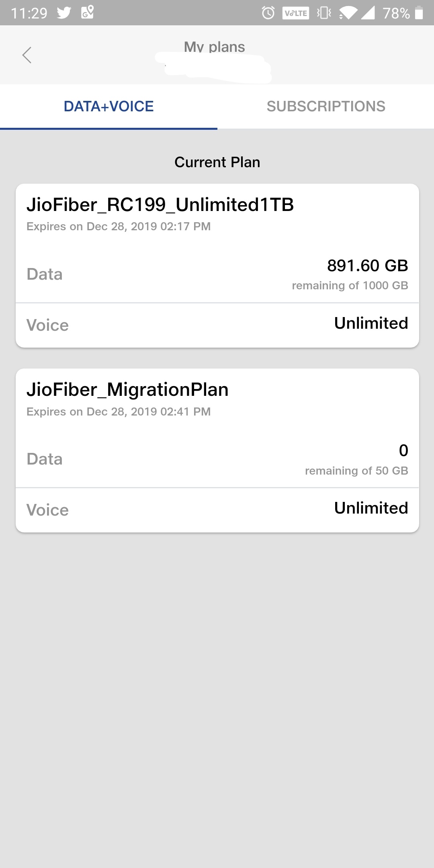This screenshot has width=434, height=868.
Task: Tap the Wi-Fi signal icon
Action: coord(348,13)
